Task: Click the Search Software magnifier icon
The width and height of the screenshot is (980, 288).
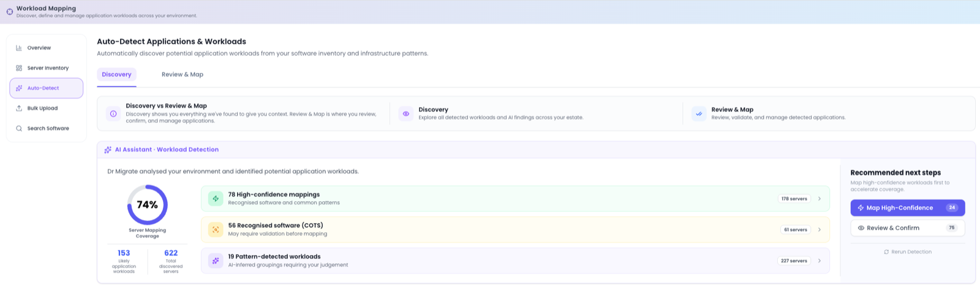Action: (x=19, y=128)
